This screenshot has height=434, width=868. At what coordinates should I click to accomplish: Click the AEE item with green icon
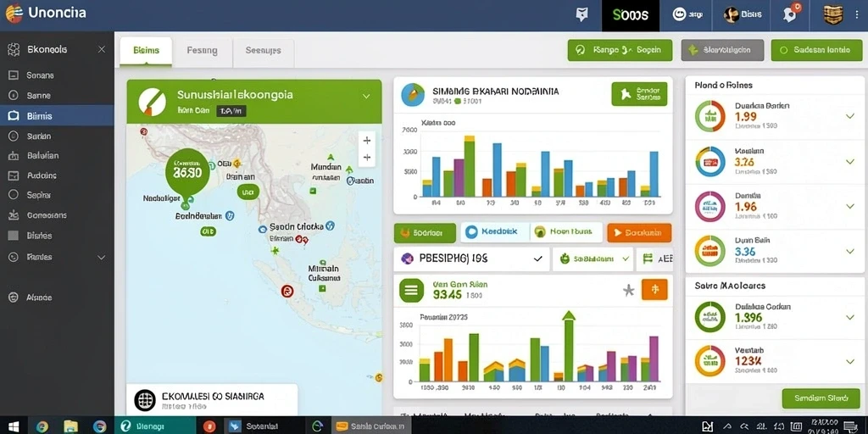coord(654,259)
